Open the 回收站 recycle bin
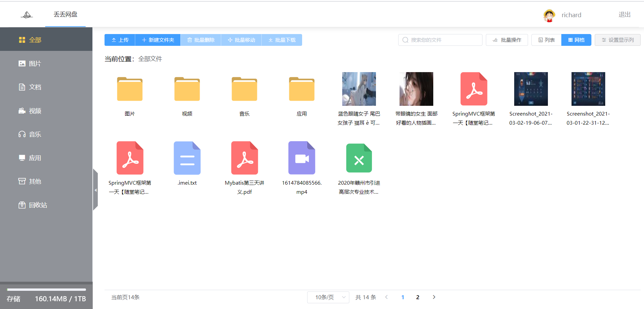644x309 pixels. (x=46, y=205)
